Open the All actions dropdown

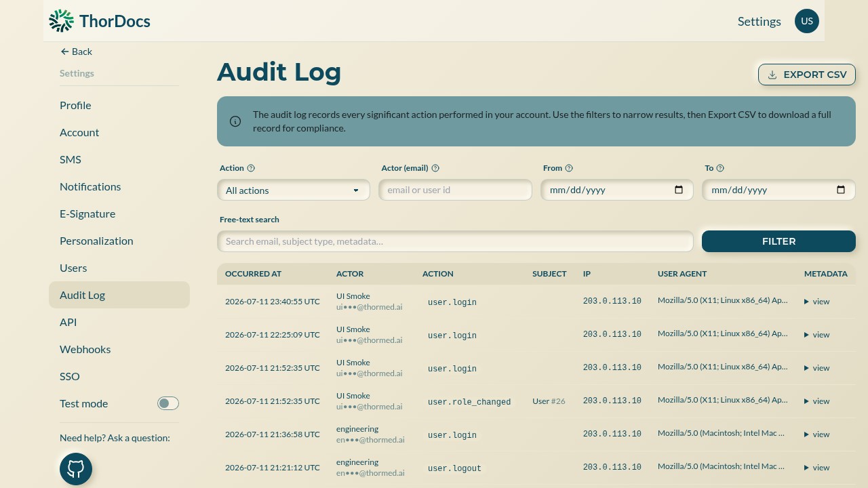coord(294,190)
